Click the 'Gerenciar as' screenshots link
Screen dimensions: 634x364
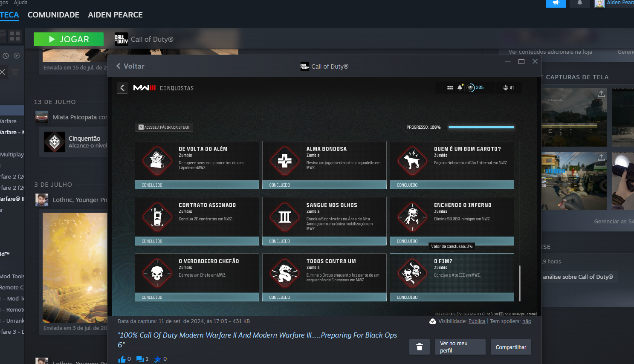click(x=614, y=222)
